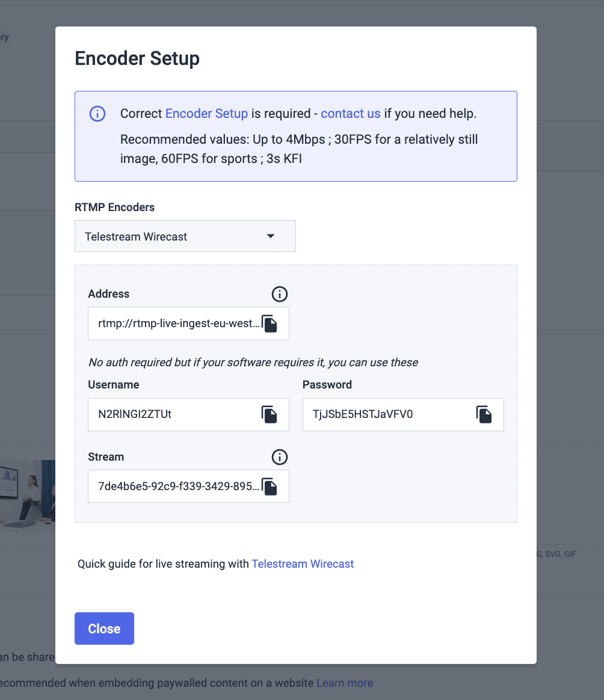Click the Address input field
This screenshot has height=700, width=604.
pos(188,324)
